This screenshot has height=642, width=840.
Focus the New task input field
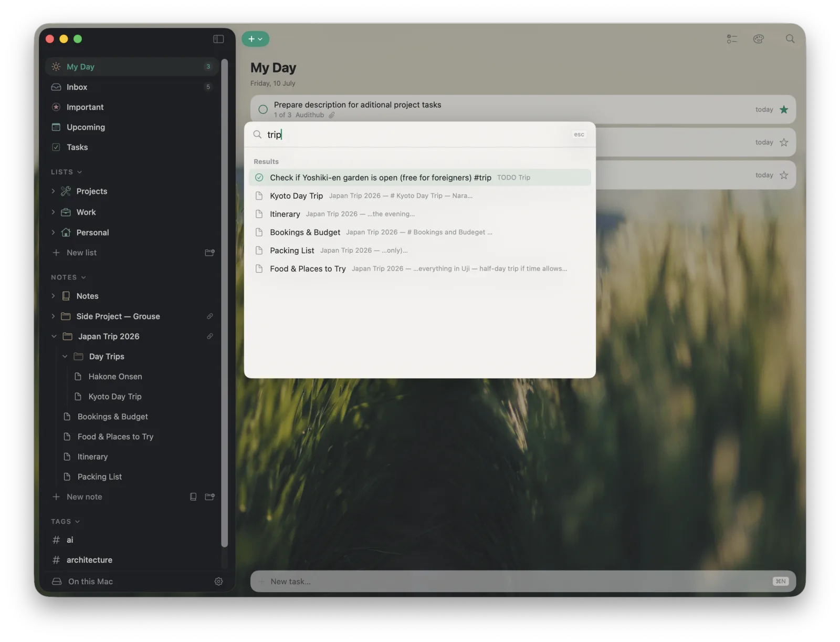pos(523,582)
